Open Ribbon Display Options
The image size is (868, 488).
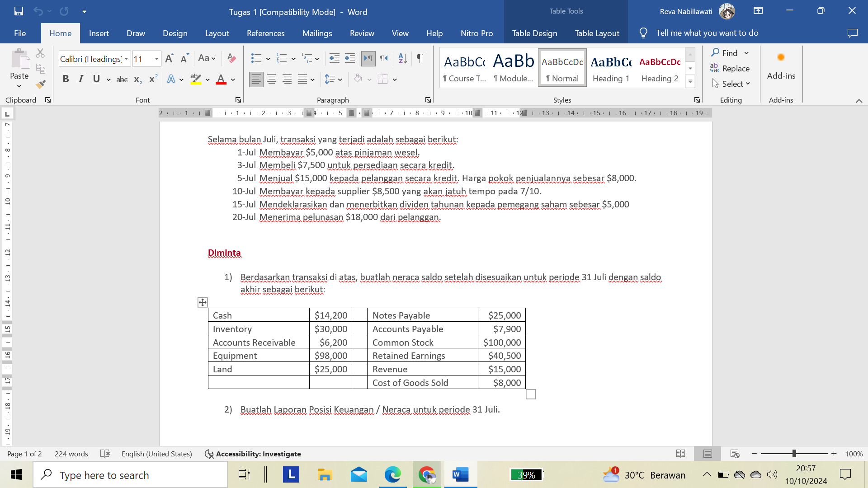758,11
